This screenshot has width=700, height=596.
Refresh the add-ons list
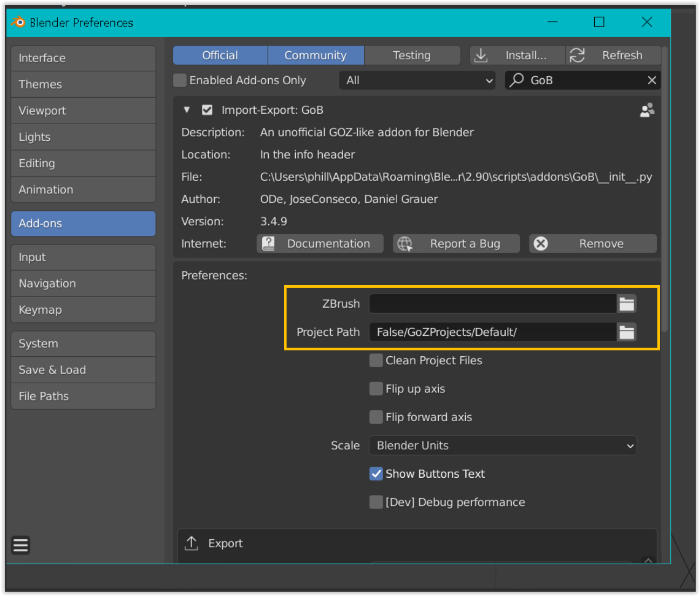(613, 55)
